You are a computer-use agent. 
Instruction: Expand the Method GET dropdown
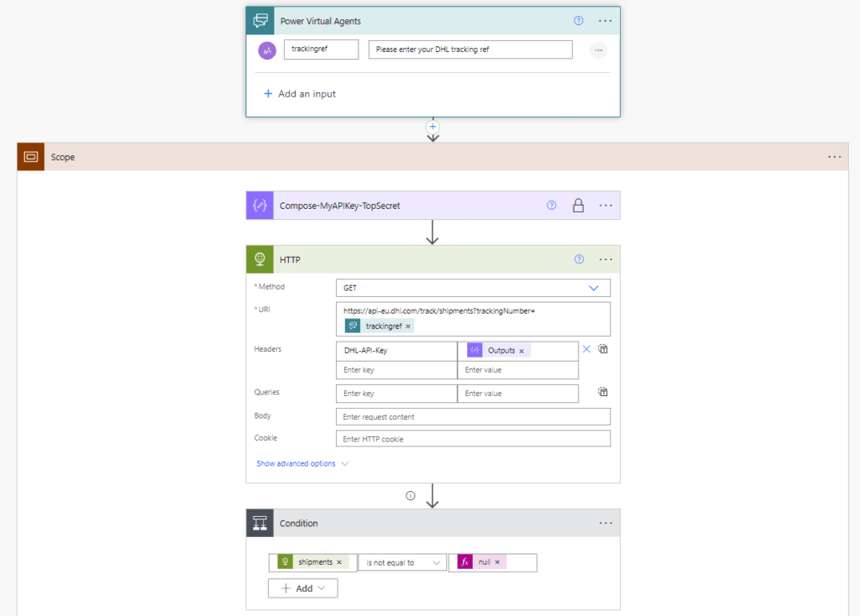[594, 288]
